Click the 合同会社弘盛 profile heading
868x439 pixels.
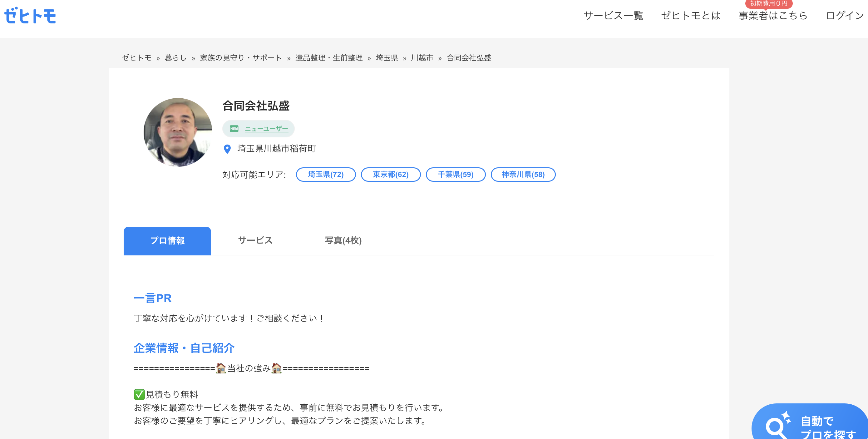pyautogui.click(x=256, y=106)
